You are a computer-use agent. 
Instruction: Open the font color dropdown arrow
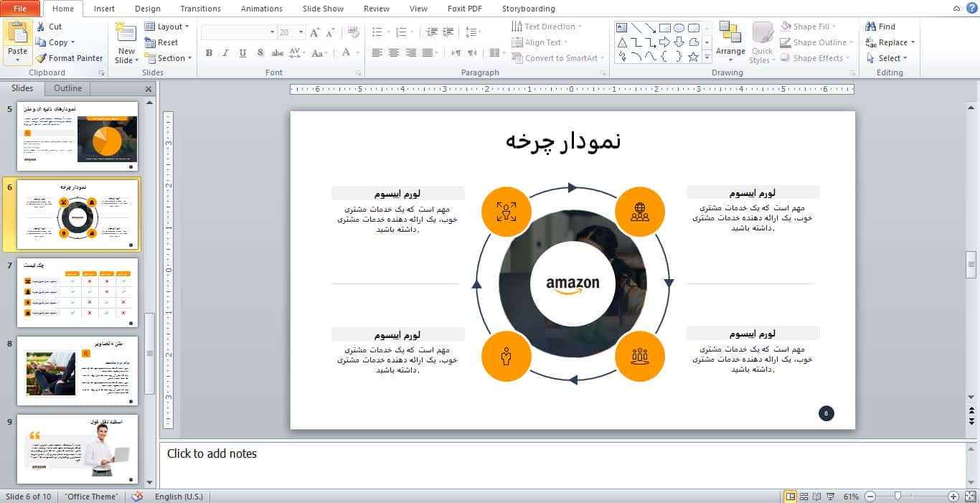point(357,52)
